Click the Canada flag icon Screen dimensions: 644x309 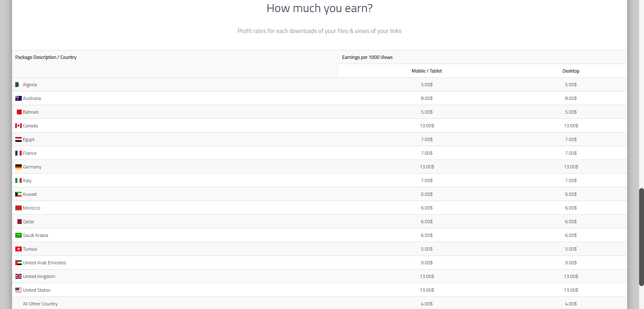[x=19, y=126]
